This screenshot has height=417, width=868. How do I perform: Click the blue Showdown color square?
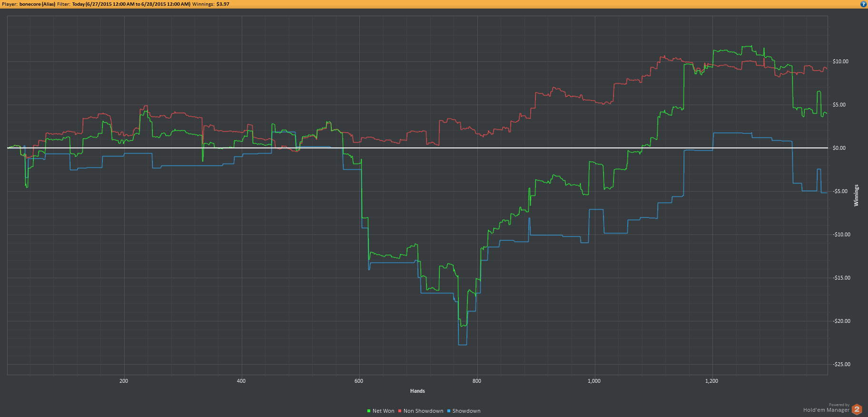[448, 411]
